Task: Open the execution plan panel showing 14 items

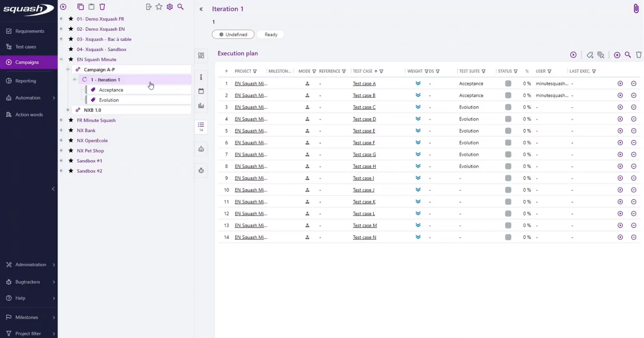Action: point(201,127)
